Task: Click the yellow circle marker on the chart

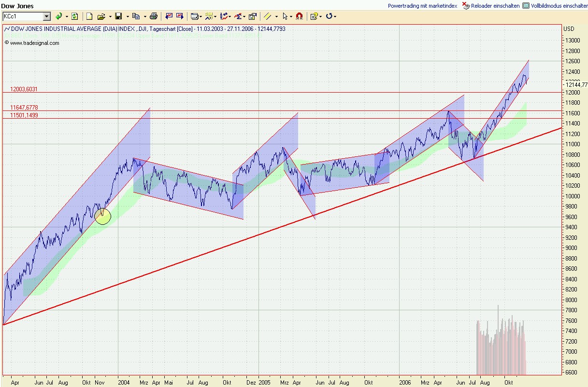Action: 102,217
